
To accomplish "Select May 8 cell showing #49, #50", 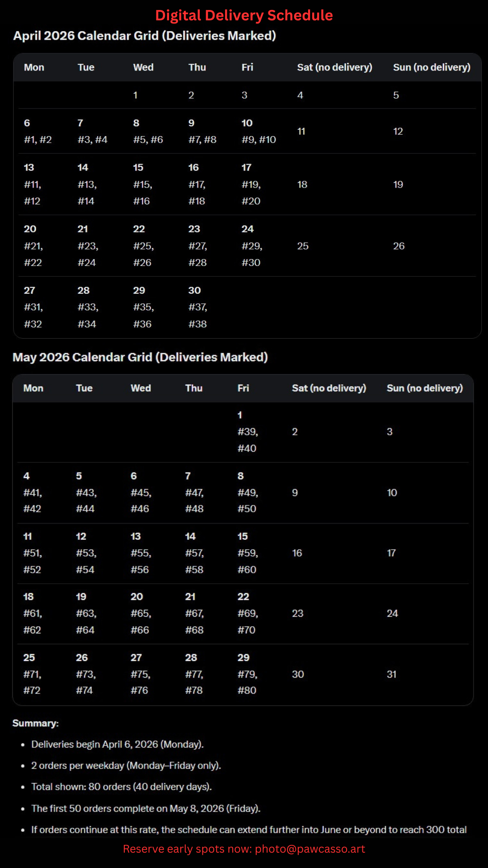I will click(247, 492).
